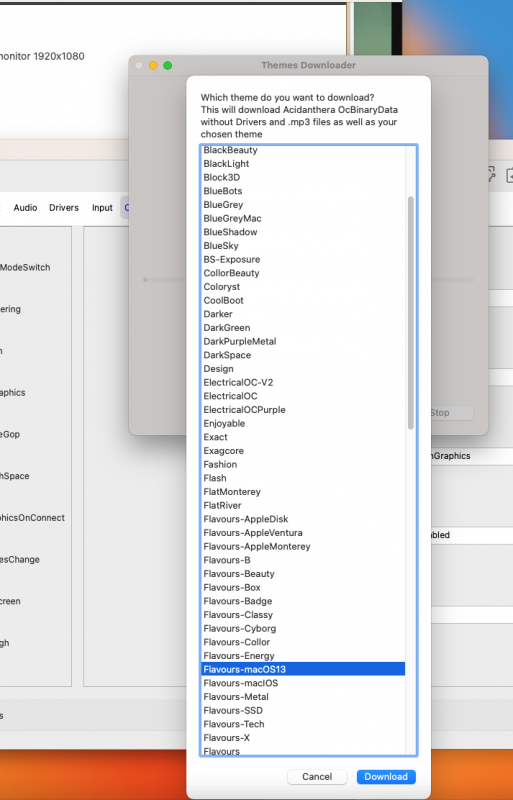
Task: Select highlighted Flavours-macOS13 theme
Action: pyautogui.click(x=303, y=669)
